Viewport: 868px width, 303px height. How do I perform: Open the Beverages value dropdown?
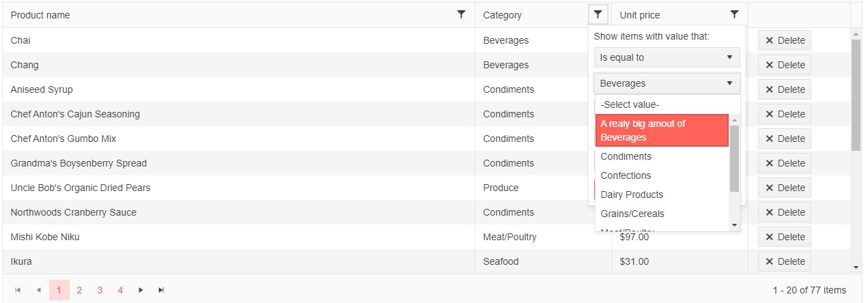667,83
